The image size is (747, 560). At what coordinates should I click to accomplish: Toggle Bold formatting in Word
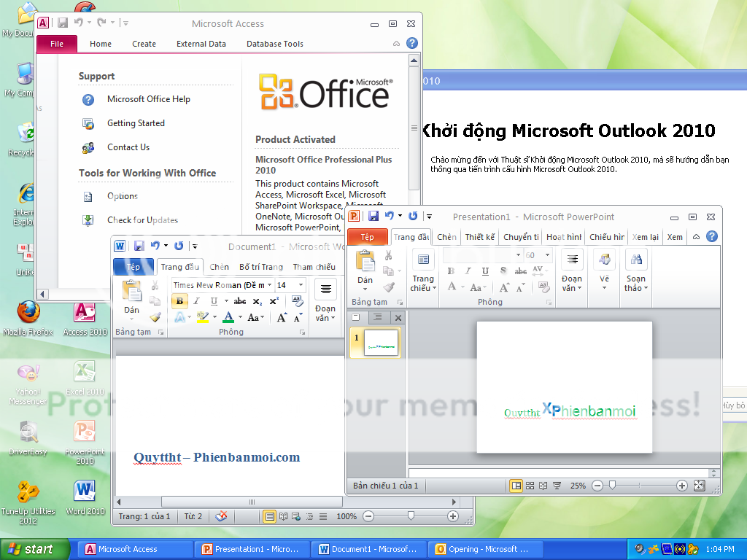click(179, 301)
